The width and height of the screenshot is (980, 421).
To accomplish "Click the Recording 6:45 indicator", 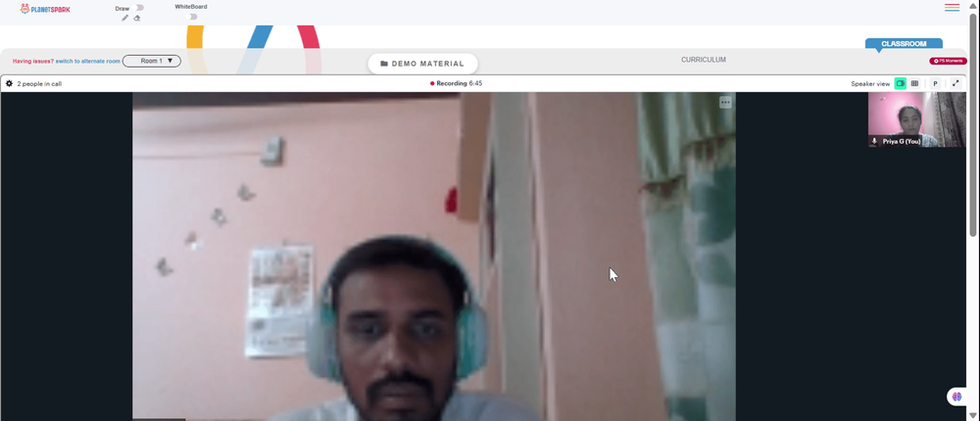I will (457, 83).
